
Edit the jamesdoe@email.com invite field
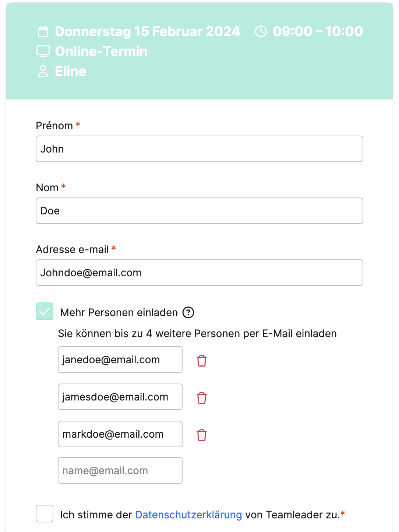tap(120, 397)
